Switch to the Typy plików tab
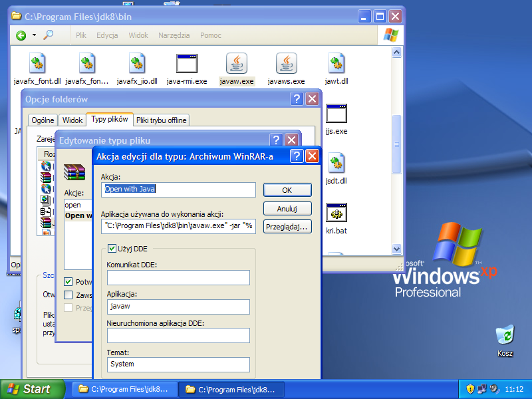 click(110, 119)
